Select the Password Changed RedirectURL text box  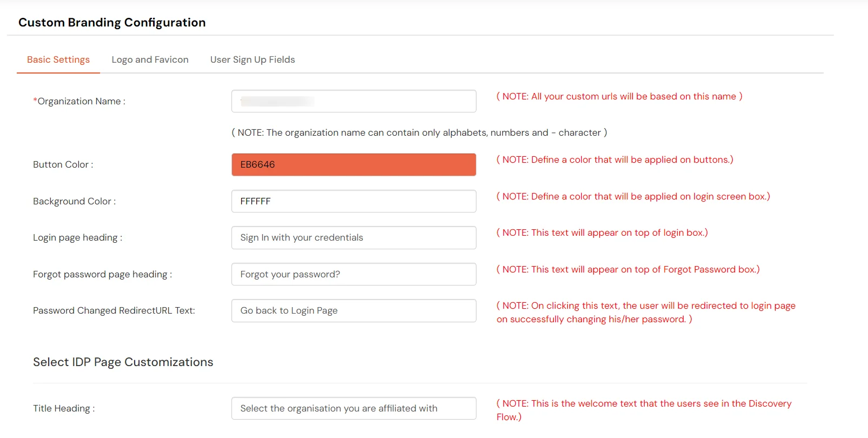353,310
